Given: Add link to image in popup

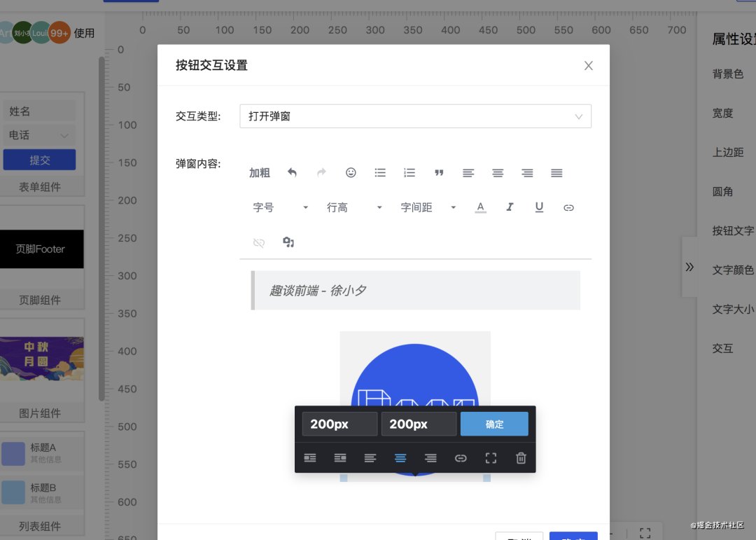Looking at the screenshot, I should pyautogui.click(x=461, y=458).
